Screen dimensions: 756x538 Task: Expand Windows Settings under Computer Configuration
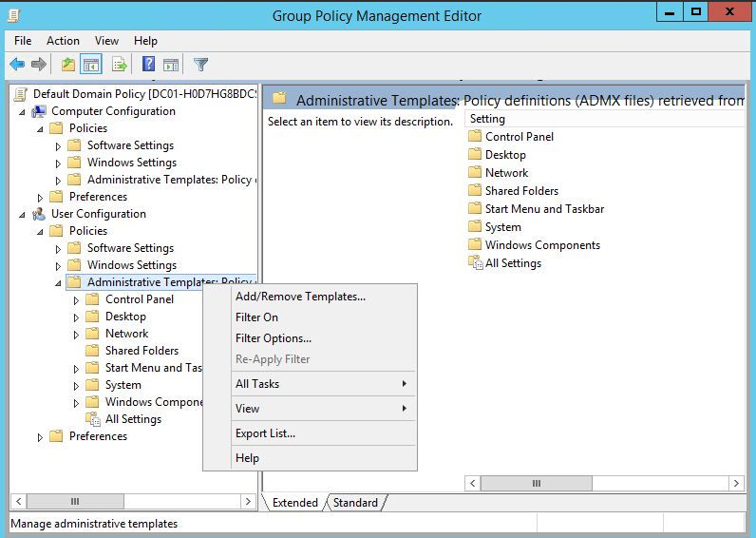tap(58, 163)
